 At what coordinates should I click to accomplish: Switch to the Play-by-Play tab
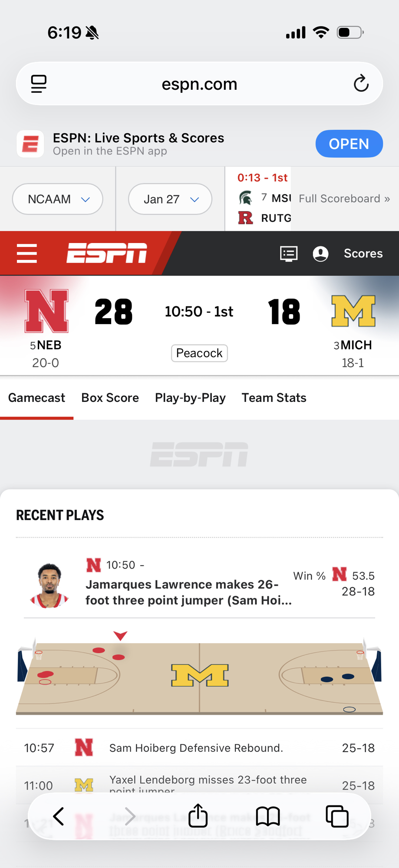coord(190,398)
